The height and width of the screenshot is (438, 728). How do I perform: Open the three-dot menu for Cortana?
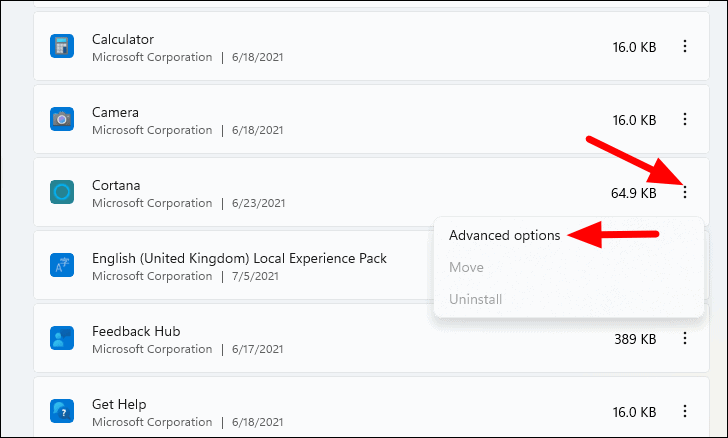coord(685,192)
